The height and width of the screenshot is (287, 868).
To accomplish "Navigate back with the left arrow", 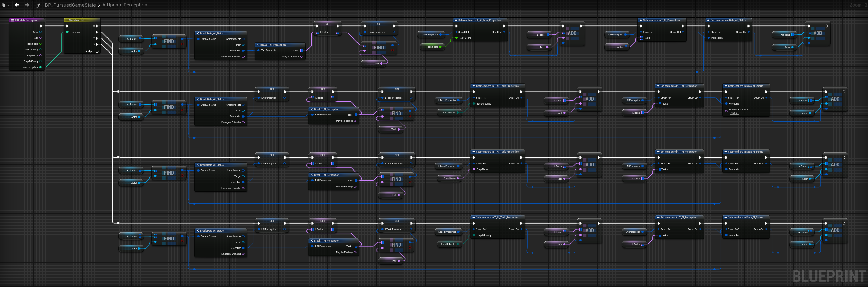I will [x=17, y=5].
